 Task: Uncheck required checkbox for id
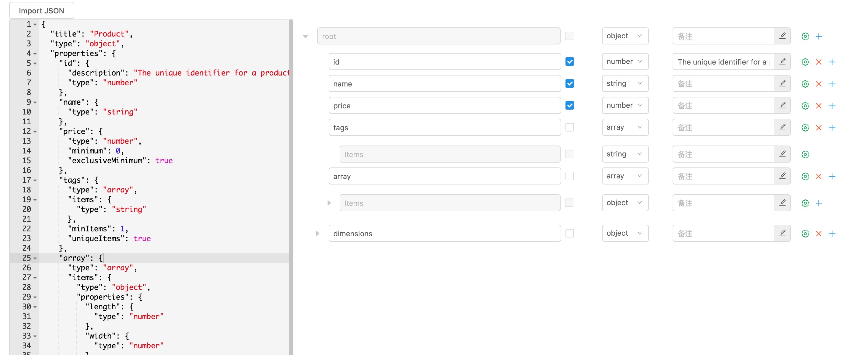[569, 62]
